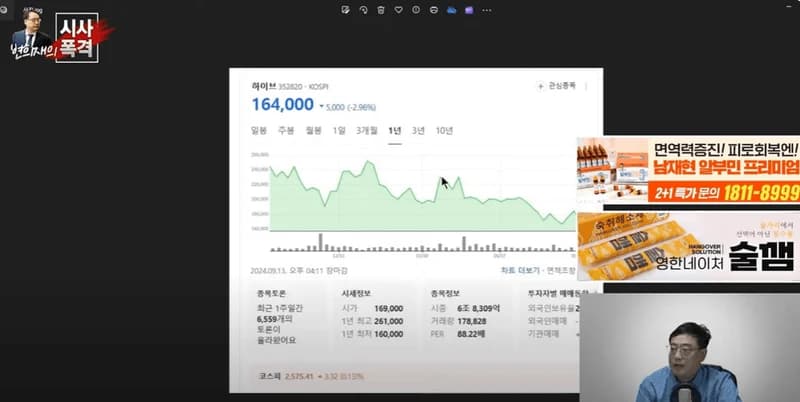Click the plus icon beside 관심종목
Image resolution: width=800 pixels, height=402 pixels.
coord(540,86)
